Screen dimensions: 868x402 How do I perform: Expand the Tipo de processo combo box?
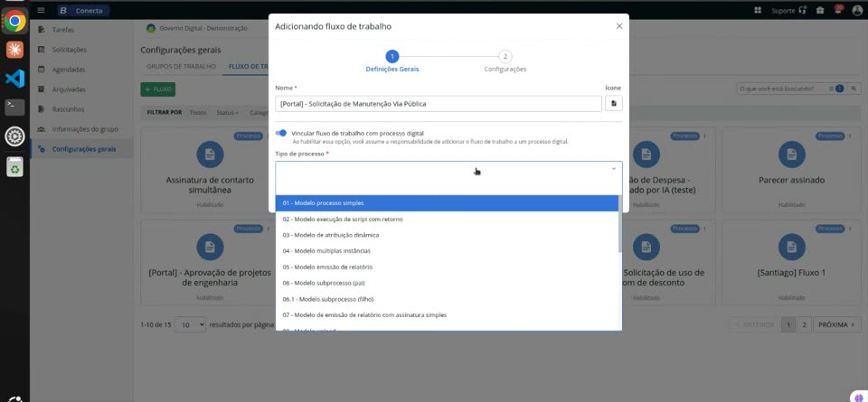[448, 169]
